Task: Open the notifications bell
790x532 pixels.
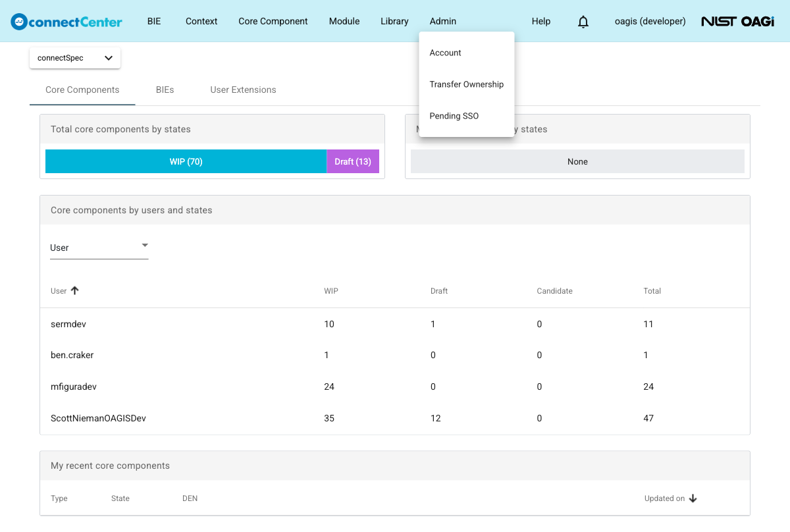Action: click(x=583, y=22)
